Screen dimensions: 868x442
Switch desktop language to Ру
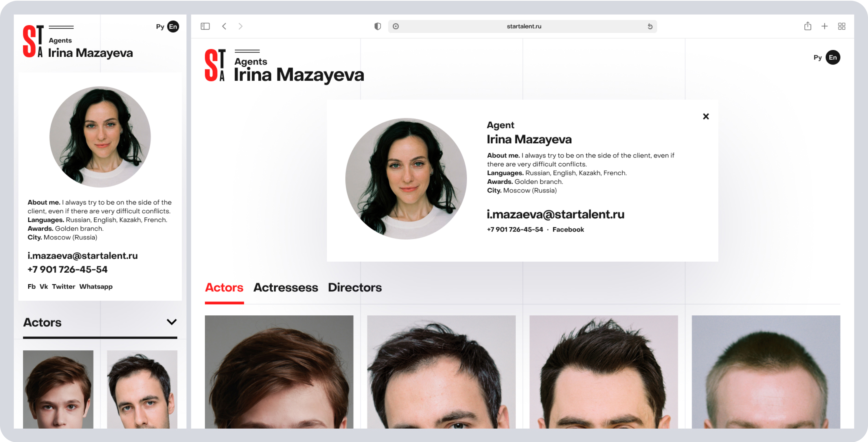point(817,58)
